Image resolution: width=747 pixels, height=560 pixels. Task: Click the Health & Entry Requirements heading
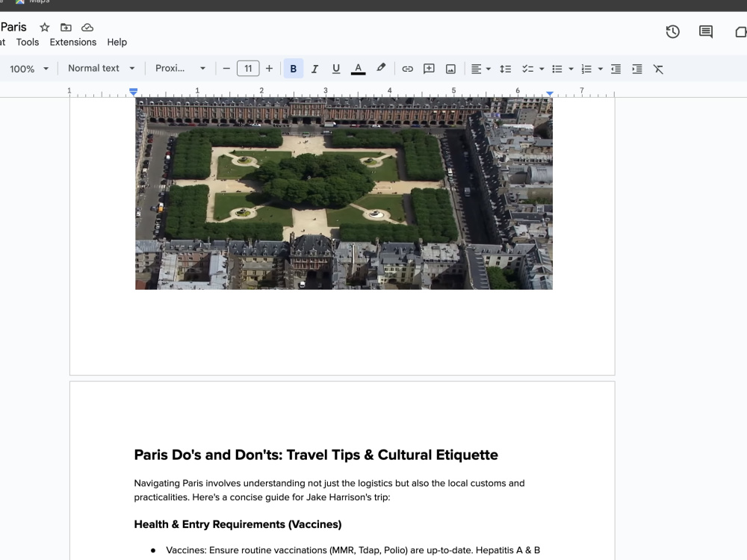tap(238, 524)
